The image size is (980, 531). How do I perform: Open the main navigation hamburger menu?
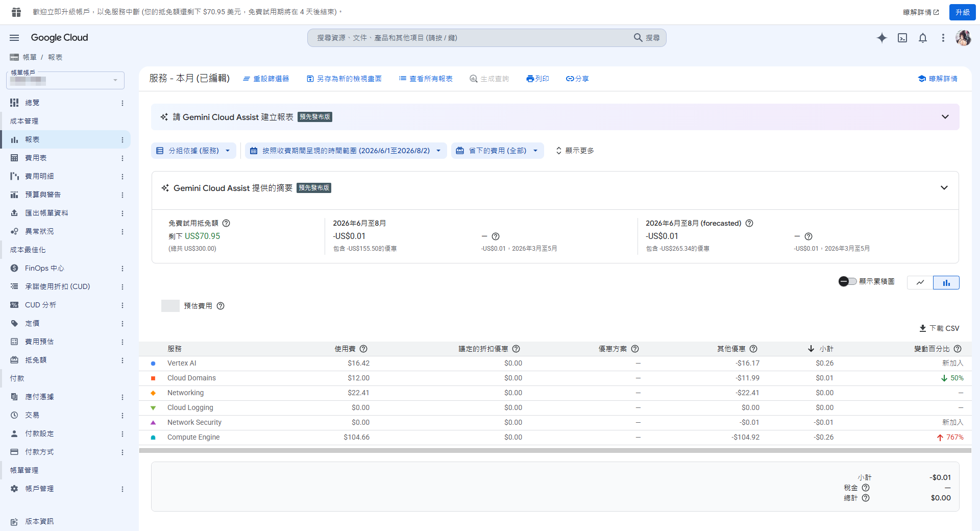(x=14, y=38)
